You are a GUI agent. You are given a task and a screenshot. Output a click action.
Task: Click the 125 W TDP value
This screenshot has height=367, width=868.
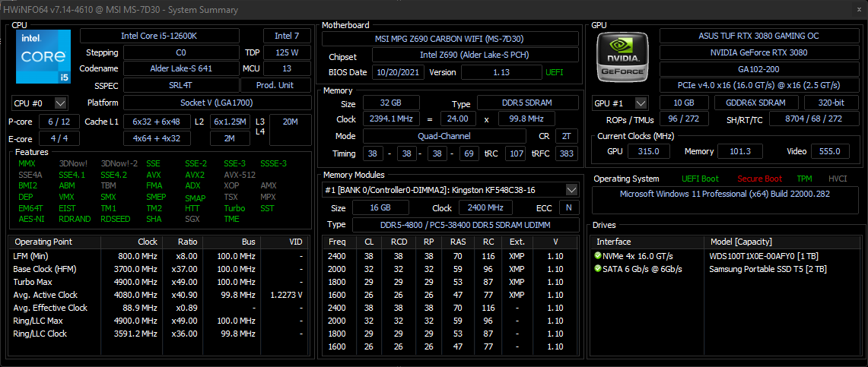287,53
